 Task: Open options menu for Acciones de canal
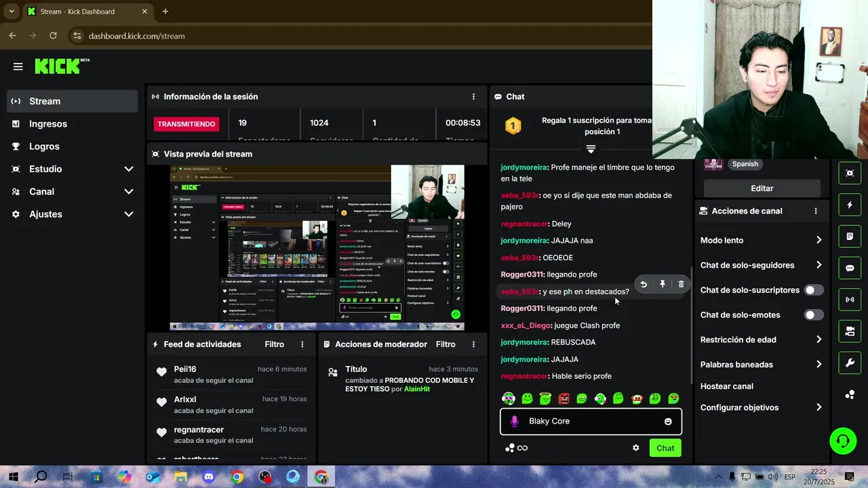point(816,211)
